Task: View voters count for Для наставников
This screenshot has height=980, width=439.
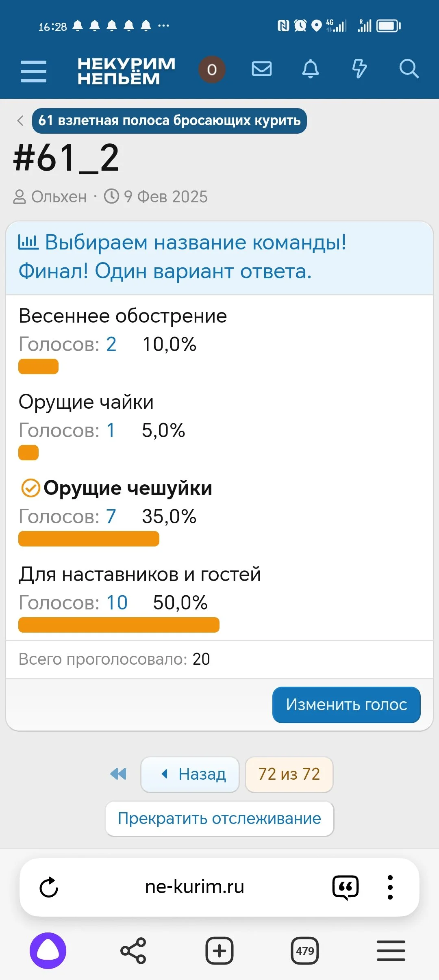Action: tap(117, 603)
